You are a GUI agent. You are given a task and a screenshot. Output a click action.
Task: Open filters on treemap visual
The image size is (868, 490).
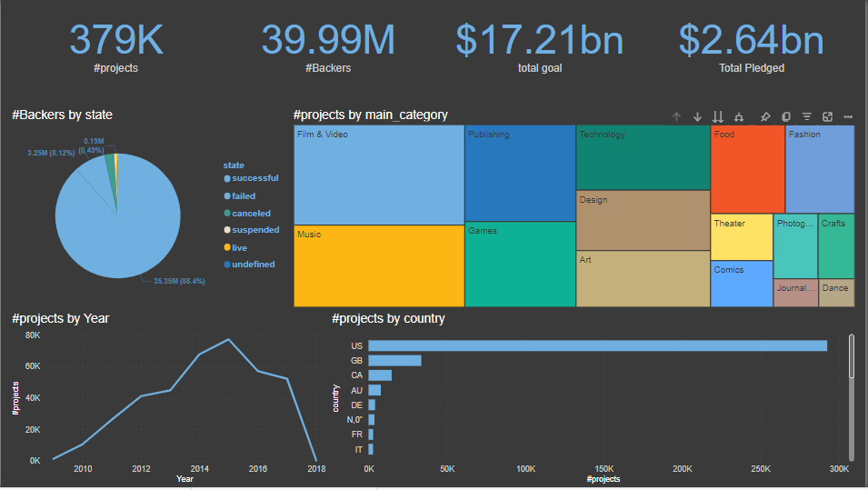coord(806,116)
